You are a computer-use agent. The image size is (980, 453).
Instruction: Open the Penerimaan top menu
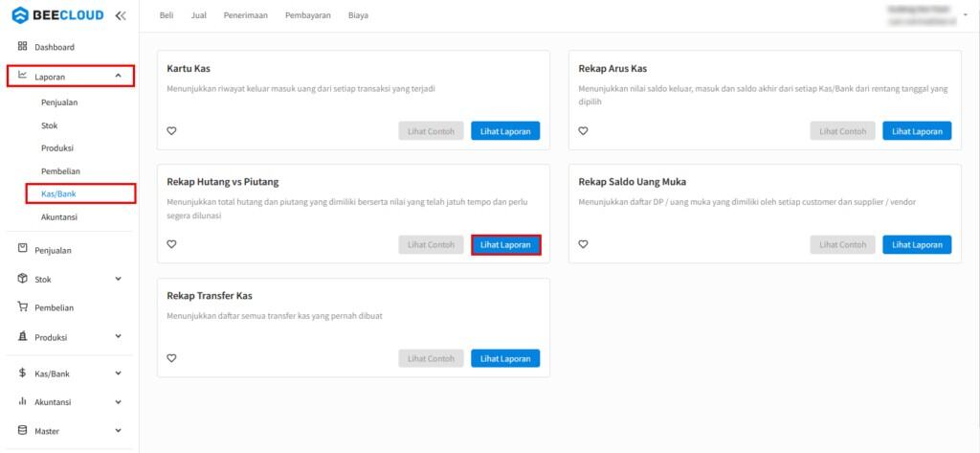pos(246,15)
